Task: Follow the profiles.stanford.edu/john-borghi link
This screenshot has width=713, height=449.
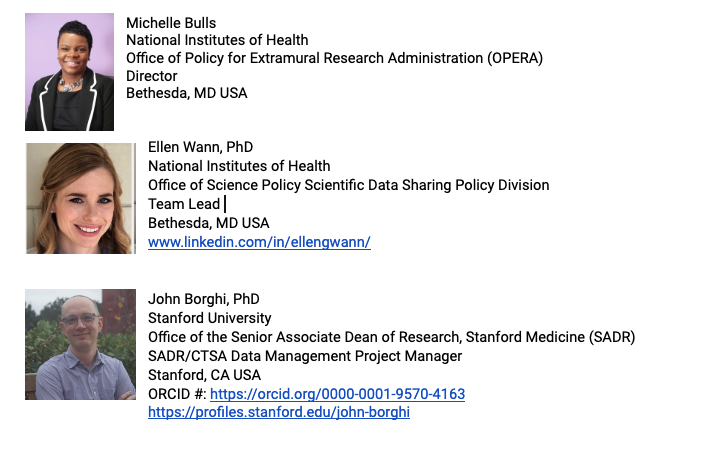Action: pyautogui.click(x=279, y=412)
